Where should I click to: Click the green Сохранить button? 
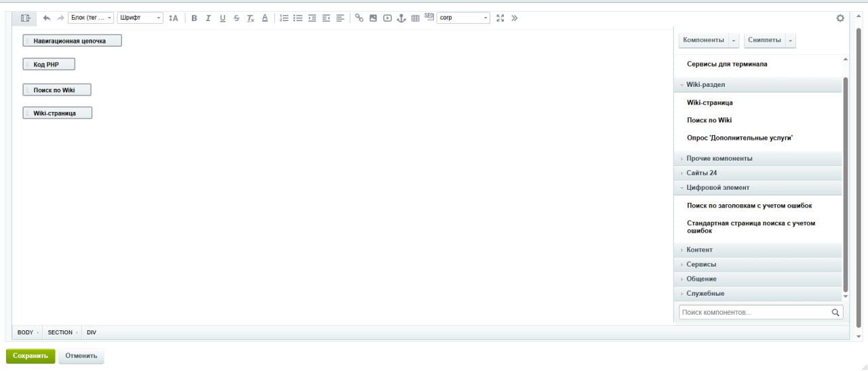pos(31,355)
